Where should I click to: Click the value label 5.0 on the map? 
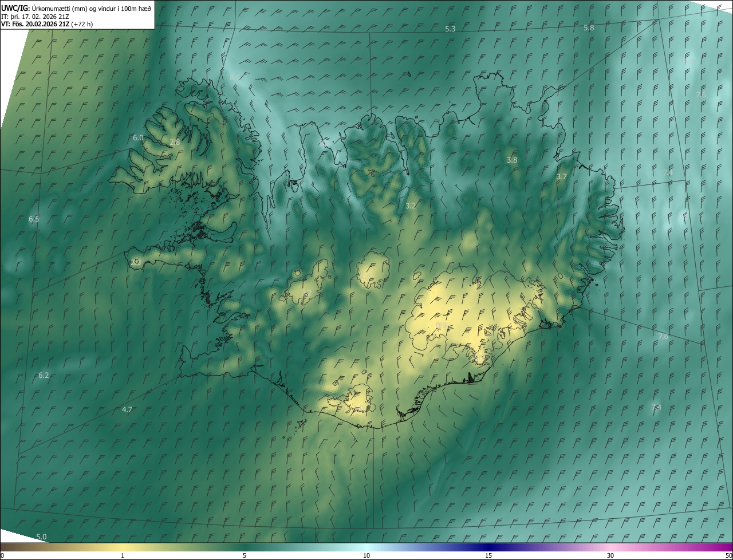click(x=41, y=537)
